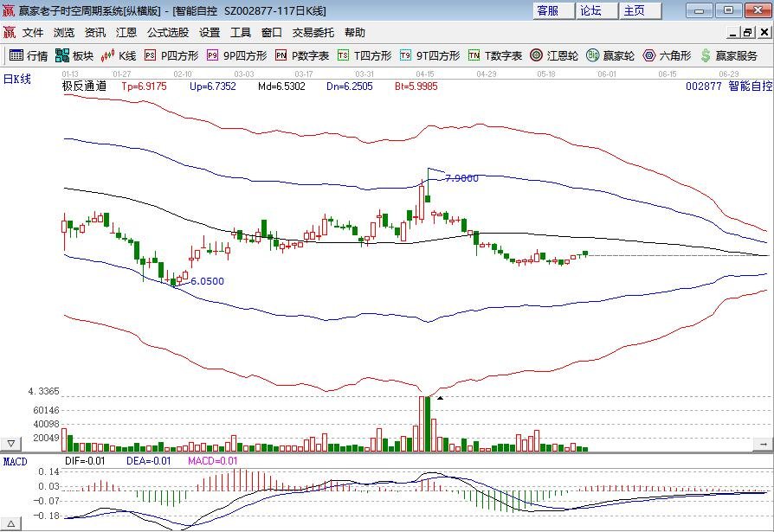Screen dimensions: 774x532
Task: Click the 赢 app logo in menu bar
Action: (x=10, y=33)
